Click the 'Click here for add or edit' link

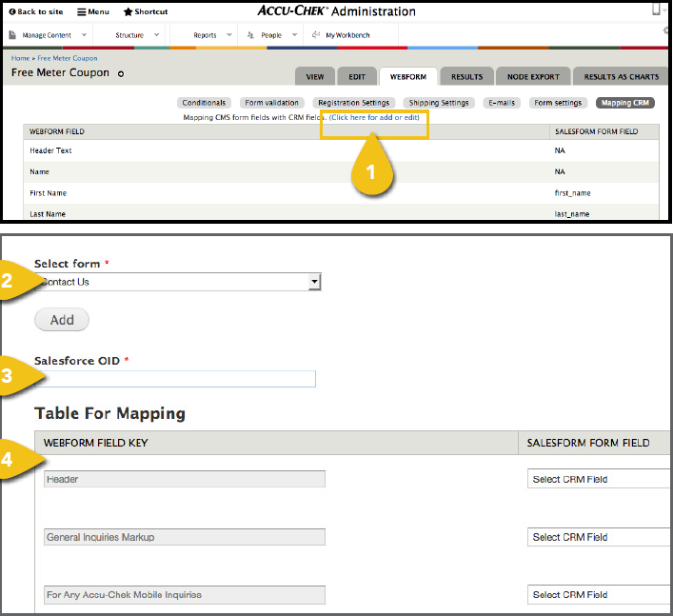coord(374,117)
